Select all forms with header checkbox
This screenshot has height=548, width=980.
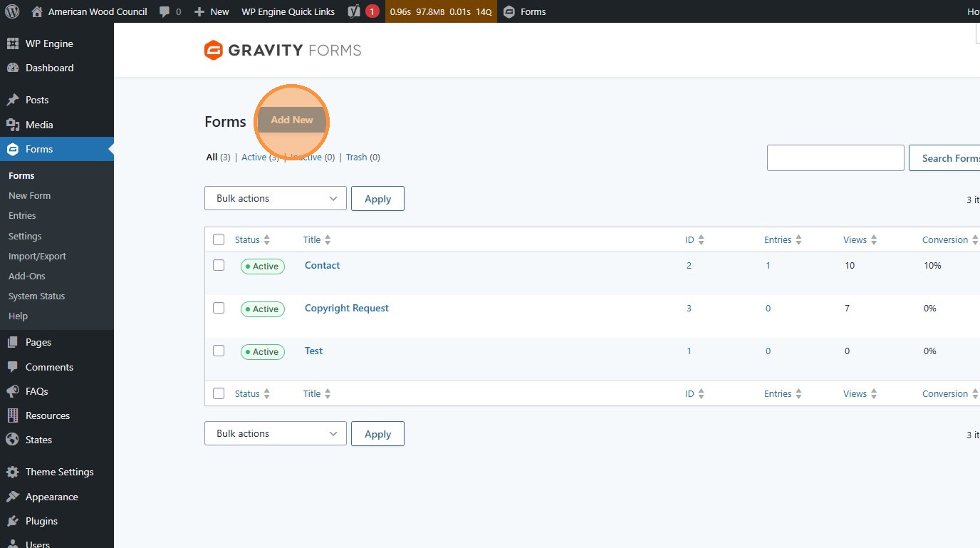(x=219, y=239)
